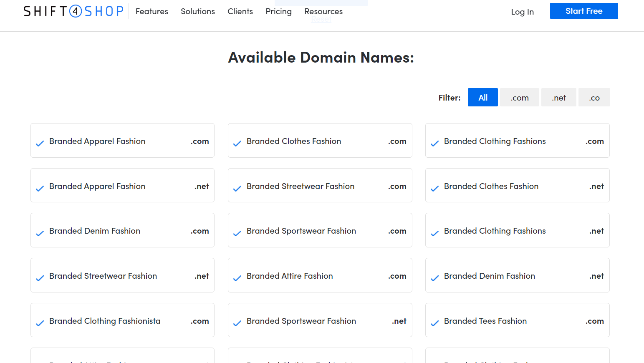The height and width of the screenshot is (363, 644).
Task: Click the Available Domain Names heading
Action: point(321,57)
